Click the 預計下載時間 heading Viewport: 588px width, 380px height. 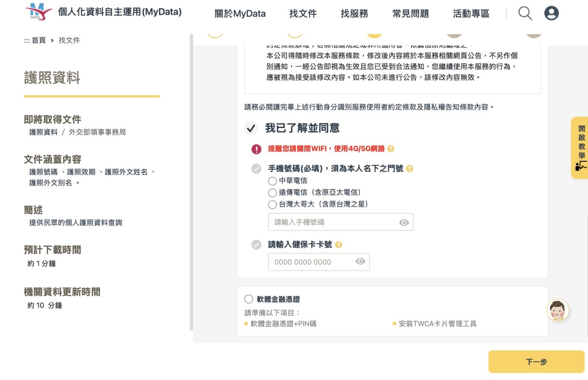pyautogui.click(x=52, y=250)
